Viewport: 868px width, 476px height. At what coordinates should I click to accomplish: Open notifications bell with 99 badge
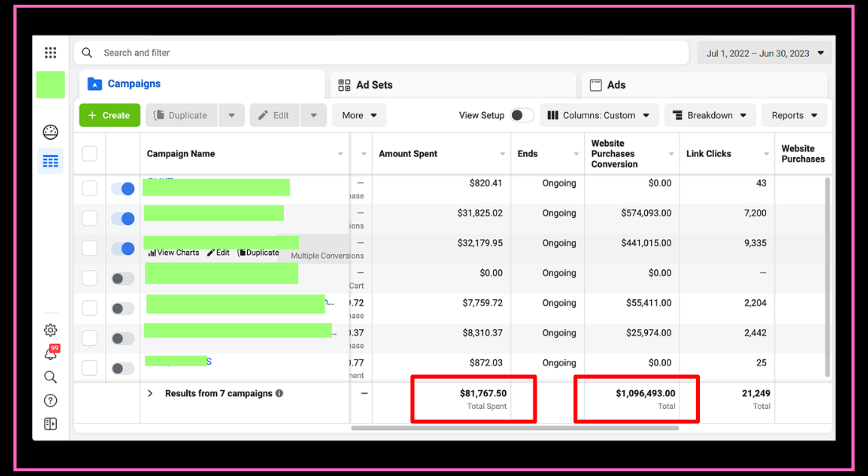coord(51,354)
